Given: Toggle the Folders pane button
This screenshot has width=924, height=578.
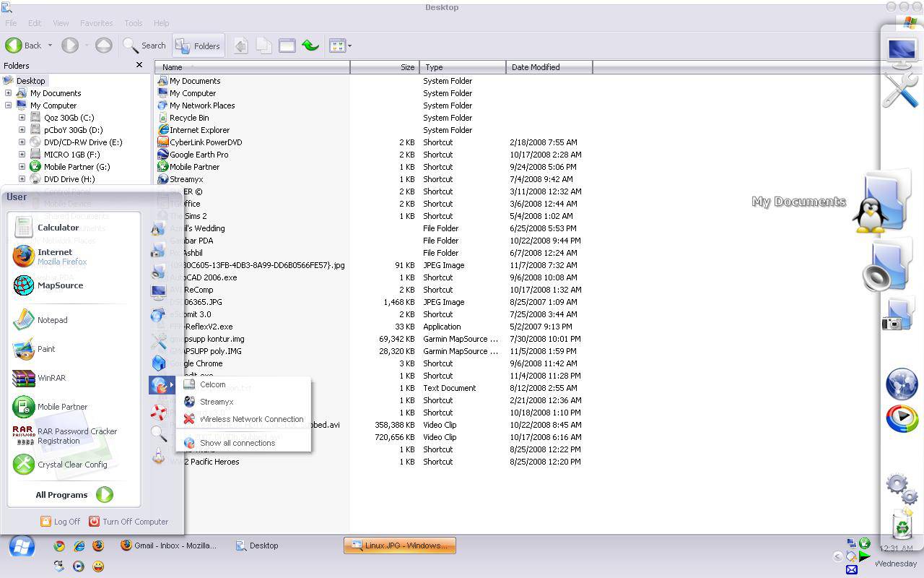Looking at the screenshot, I should (x=198, y=46).
